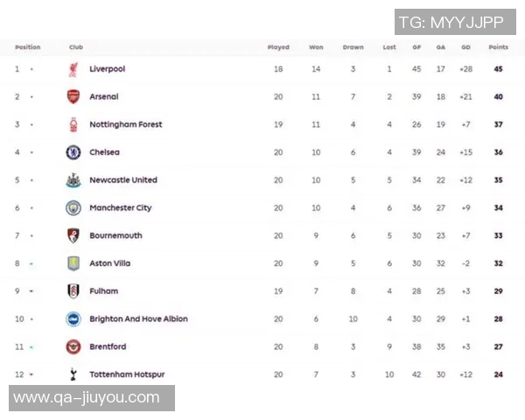Open the Brighton And Hove Albion link
The image size is (525, 420).
[138, 319]
